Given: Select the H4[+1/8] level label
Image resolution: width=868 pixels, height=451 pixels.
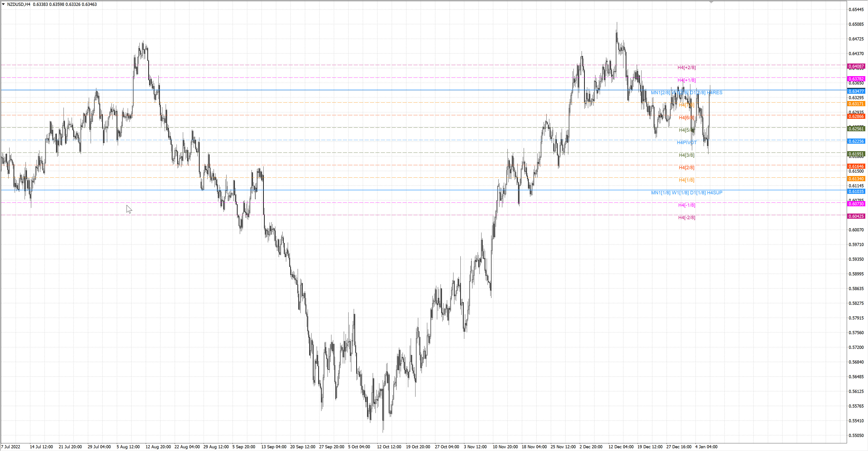Looking at the screenshot, I should point(686,80).
